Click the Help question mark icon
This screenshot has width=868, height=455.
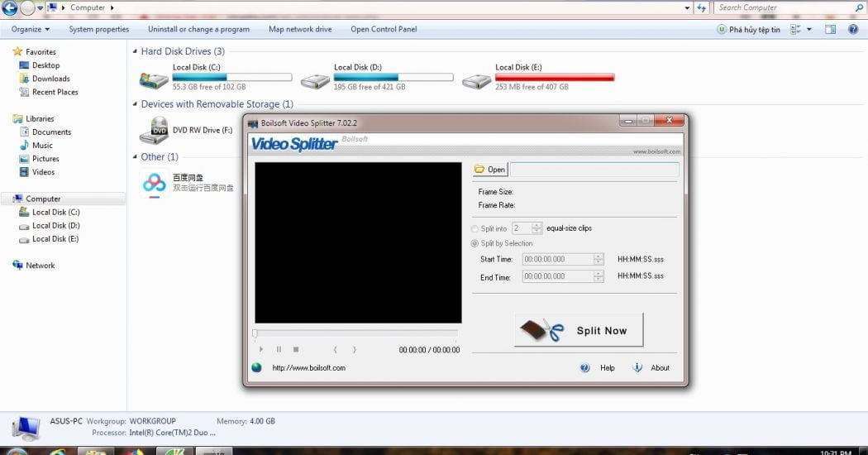coord(584,367)
